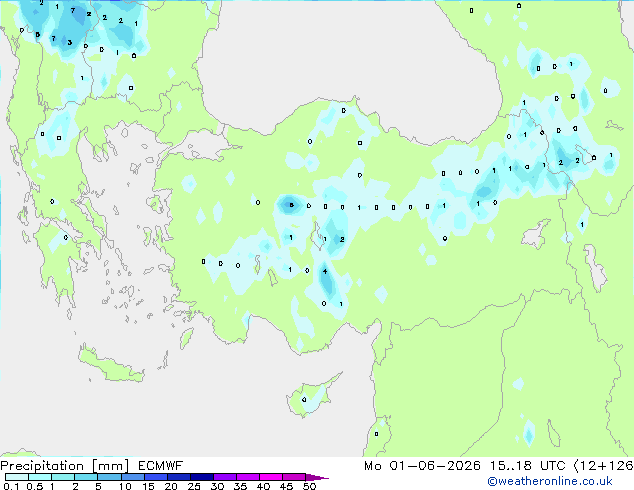The height and width of the screenshot is (490, 634).
Task: Click the 30–35 mm purple legend box
Action: (224, 477)
